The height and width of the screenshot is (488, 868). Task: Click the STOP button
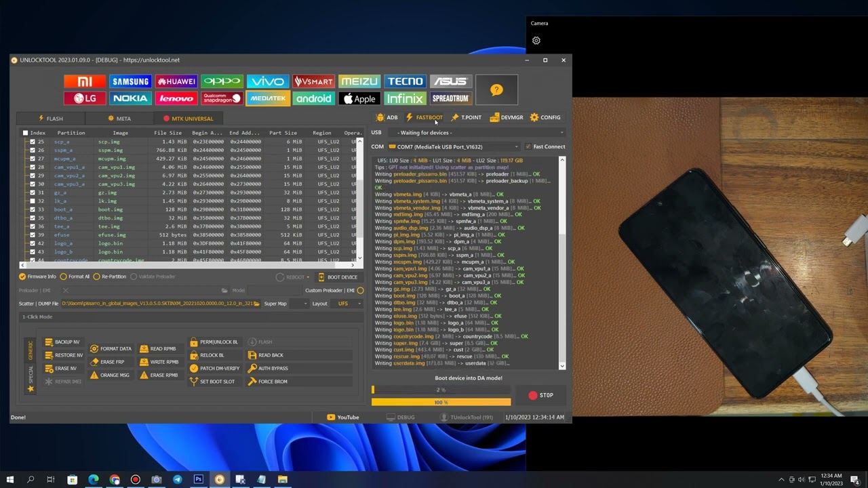point(540,395)
